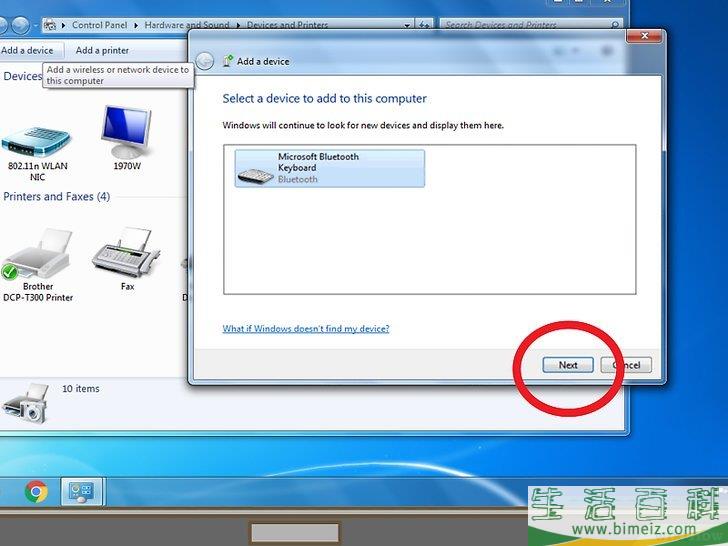Close the Add a device dialog
The height and width of the screenshot is (546, 728).
pos(644,36)
